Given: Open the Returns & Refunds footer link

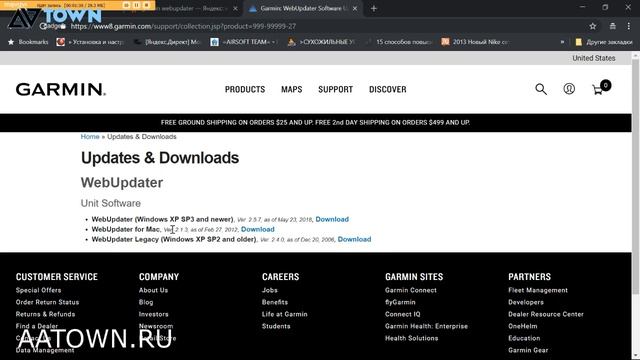Looking at the screenshot, I should point(45,314).
